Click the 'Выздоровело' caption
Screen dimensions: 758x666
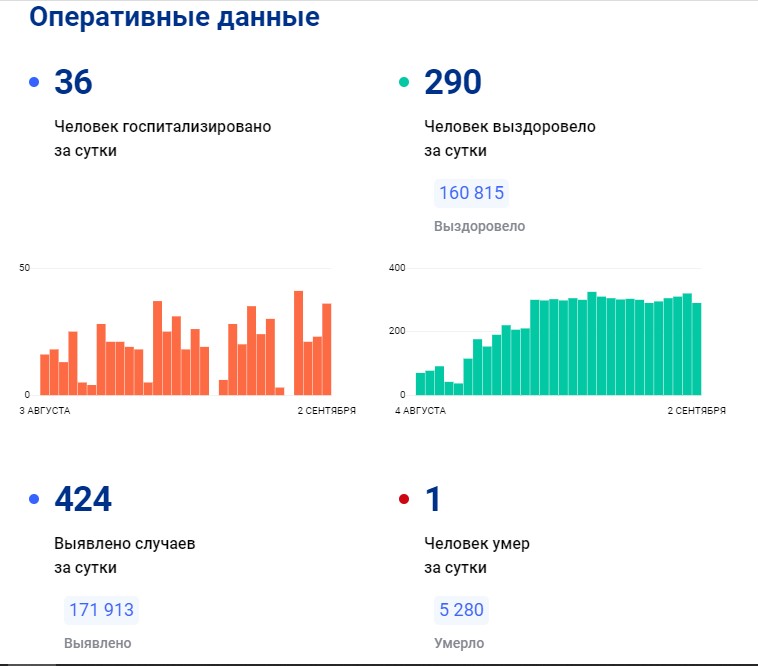pyautogui.click(x=480, y=226)
